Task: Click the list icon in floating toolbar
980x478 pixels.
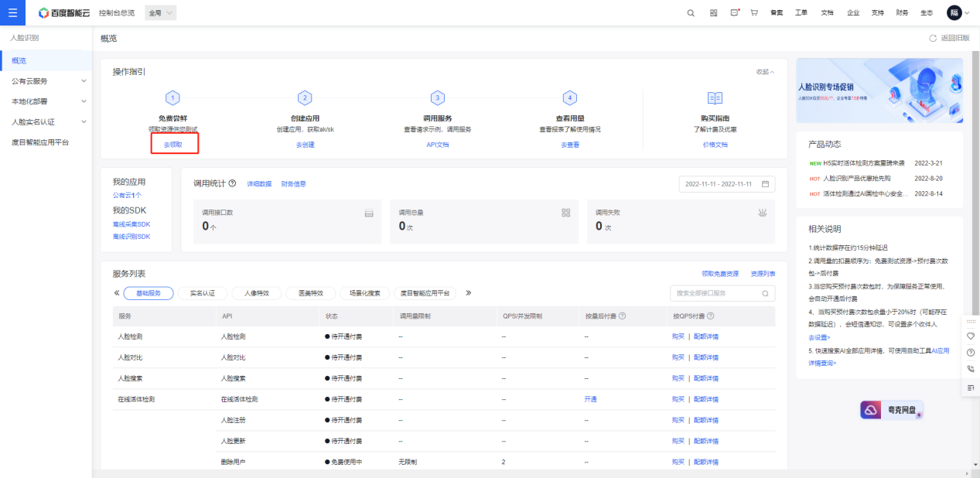Action: point(971,387)
